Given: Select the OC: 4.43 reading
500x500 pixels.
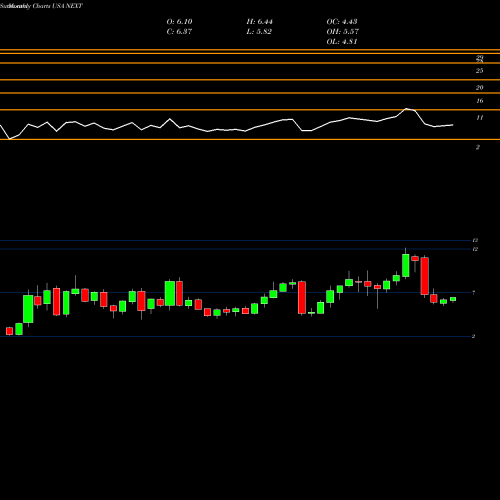Looking at the screenshot, I should (x=342, y=22).
